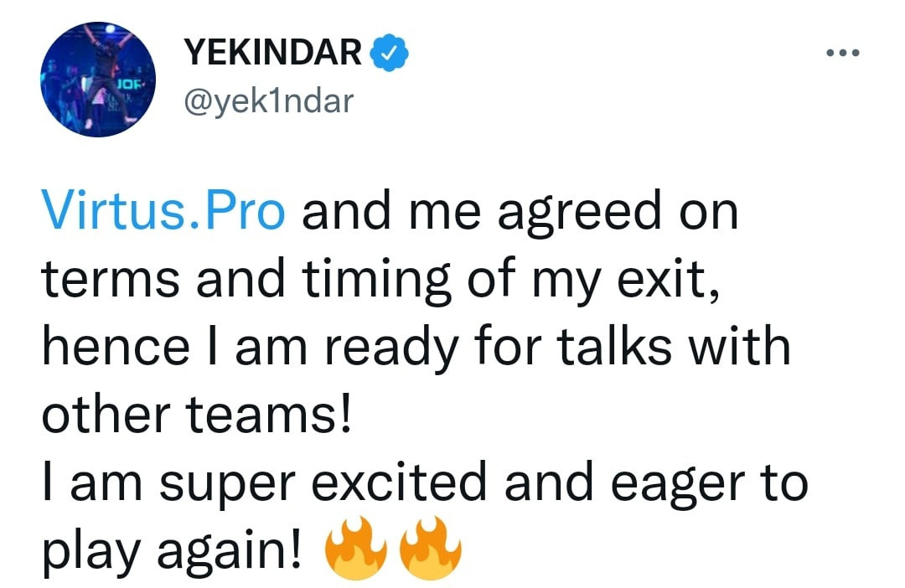Open YEKINDAR's profile picture
Image resolution: width=905 pixels, height=588 pixels.
pyautogui.click(x=97, y=81)
